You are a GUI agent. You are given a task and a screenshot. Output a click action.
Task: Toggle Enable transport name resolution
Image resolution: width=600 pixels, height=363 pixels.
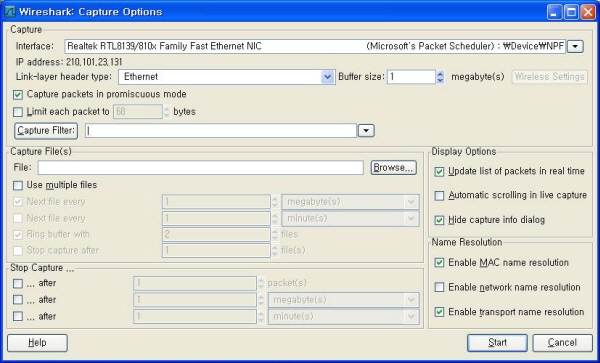[439, 312]
